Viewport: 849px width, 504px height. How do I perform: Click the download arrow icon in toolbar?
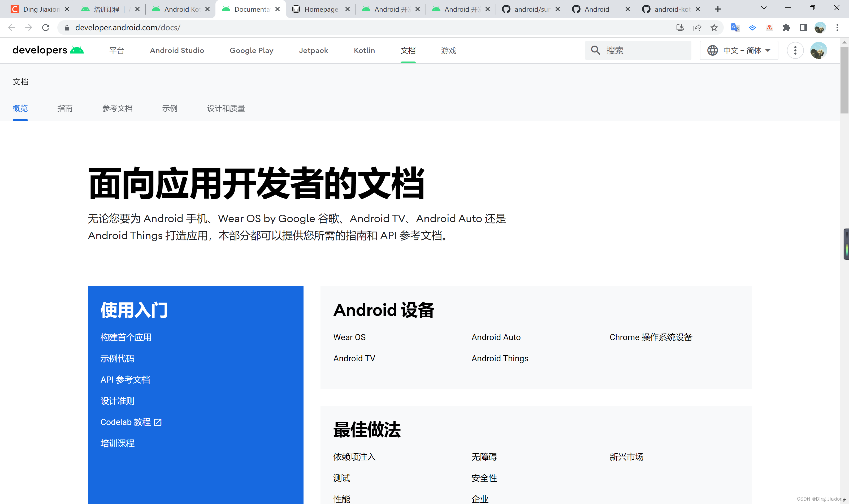click(x=680, y=27)
